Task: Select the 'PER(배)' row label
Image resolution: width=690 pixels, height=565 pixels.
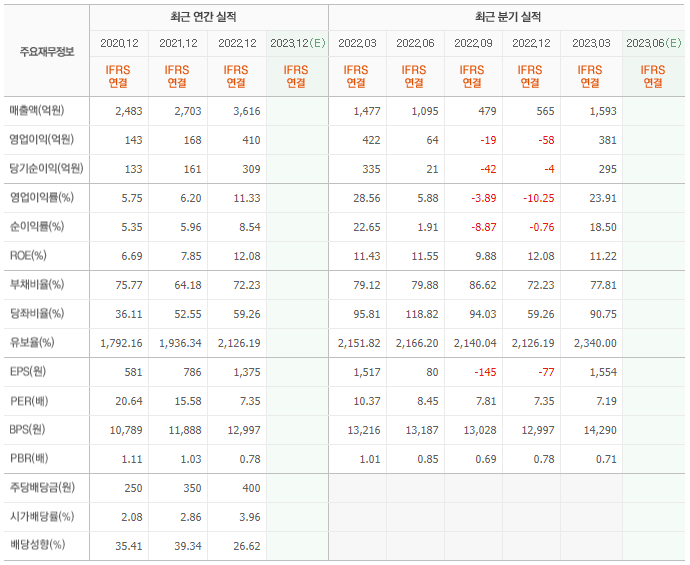Action: [x=29, y=401]
